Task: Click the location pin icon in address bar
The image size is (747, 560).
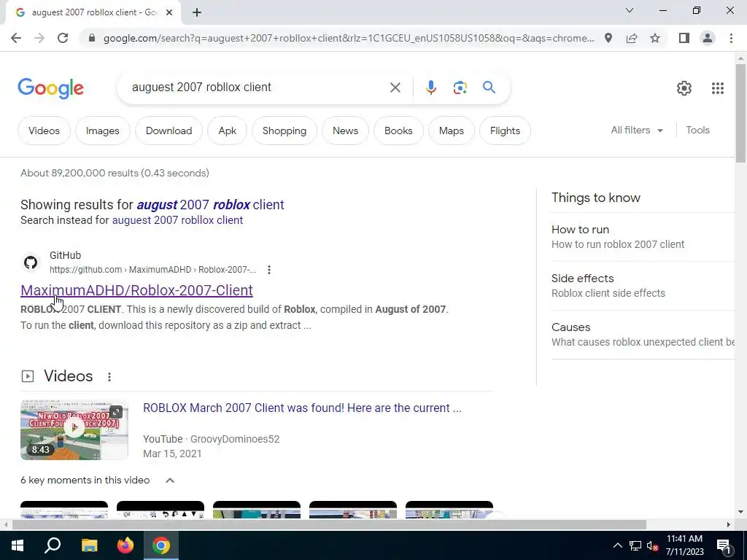Action: [x=608, y=38]
